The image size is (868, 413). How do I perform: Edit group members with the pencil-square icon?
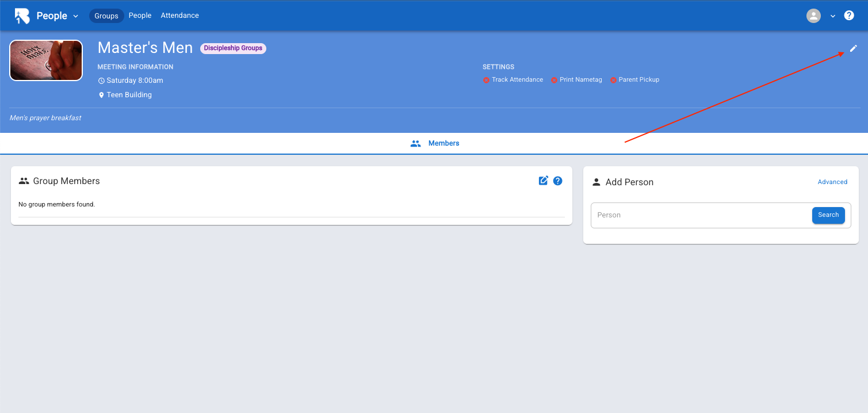[x=543, y=181]
